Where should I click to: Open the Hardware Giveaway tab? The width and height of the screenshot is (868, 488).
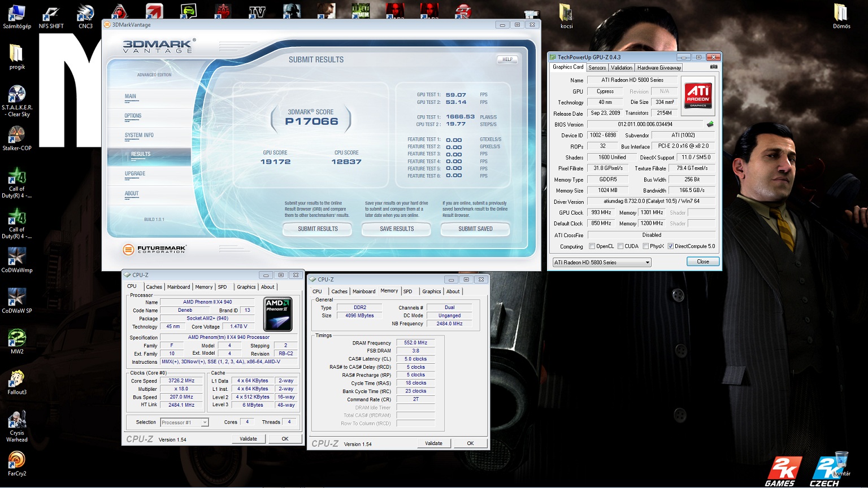click(659, 67)
